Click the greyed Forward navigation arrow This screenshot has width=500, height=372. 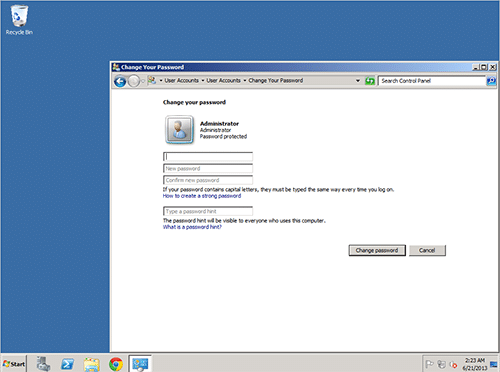click(x=134, y=81)
